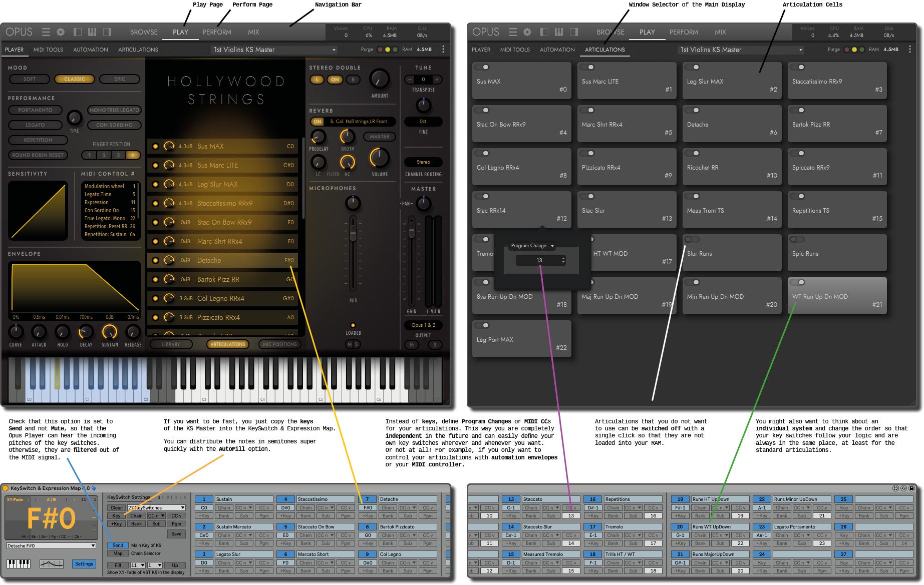The height and width of the screenshot is (585, 924).
Task: Toggle the Sus MAX articulation cell switch
Action: tap(483, 67)
